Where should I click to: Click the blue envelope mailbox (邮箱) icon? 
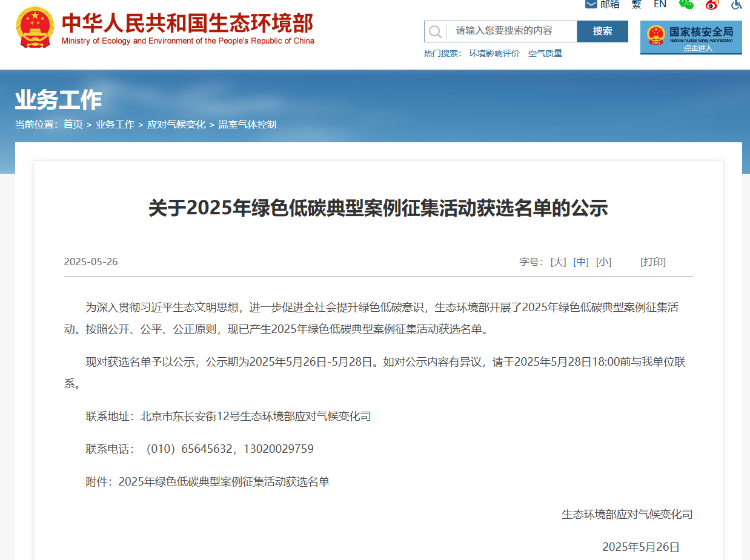[x=590, y=4]
